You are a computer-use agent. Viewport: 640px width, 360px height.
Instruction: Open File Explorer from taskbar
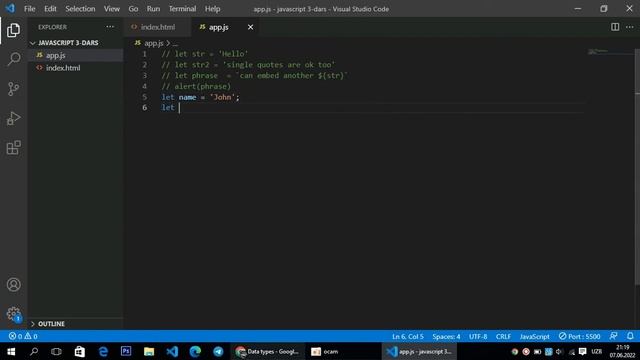149,351
